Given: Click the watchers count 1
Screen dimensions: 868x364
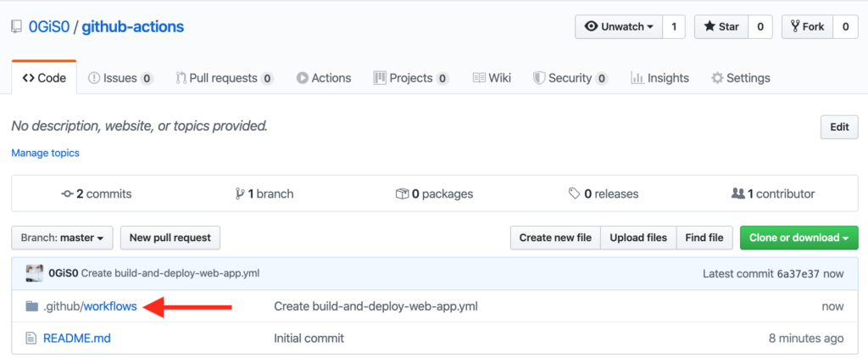Looking at the screenshot, I should pyautogui.click(x=674, y=26).
